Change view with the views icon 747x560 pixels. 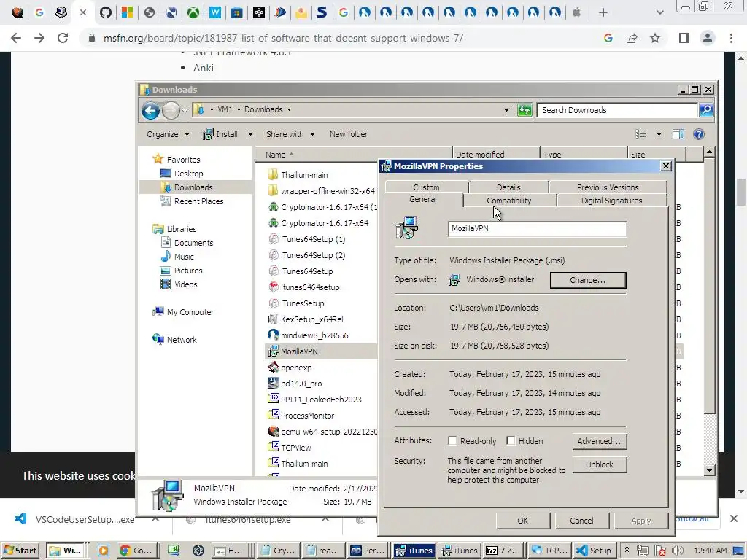(641, 134)
